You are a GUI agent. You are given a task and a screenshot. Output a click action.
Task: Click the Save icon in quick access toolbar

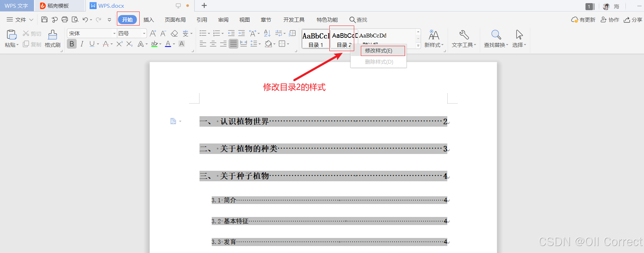44,20
